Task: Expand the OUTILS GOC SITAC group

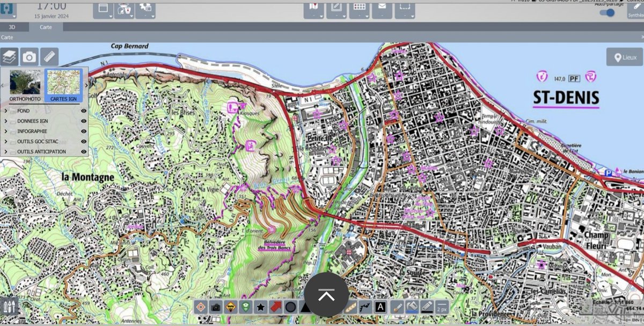Action: point(5,140)
